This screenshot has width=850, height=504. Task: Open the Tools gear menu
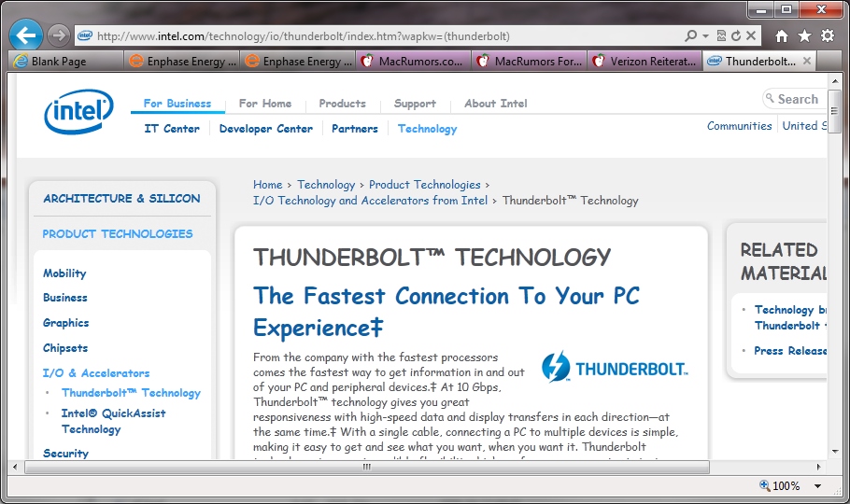coord(828,35)
